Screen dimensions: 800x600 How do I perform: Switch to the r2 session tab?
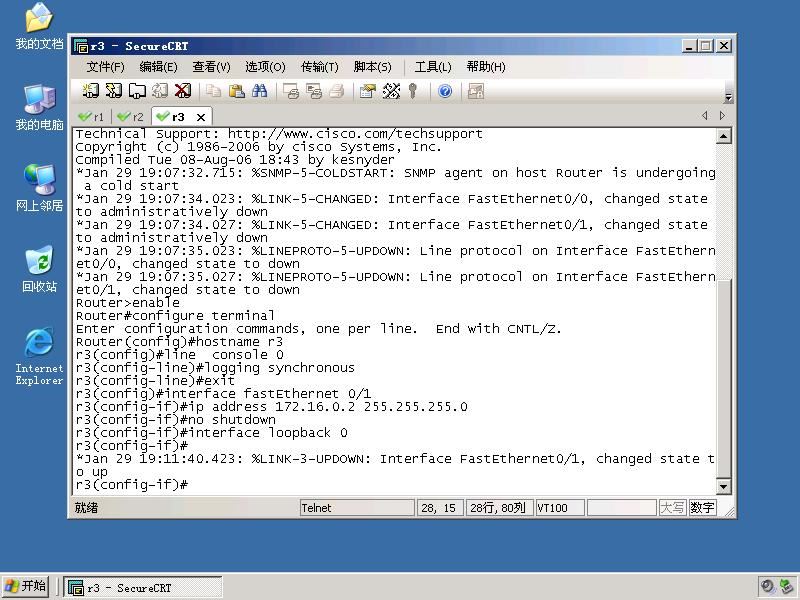[130, 117]
